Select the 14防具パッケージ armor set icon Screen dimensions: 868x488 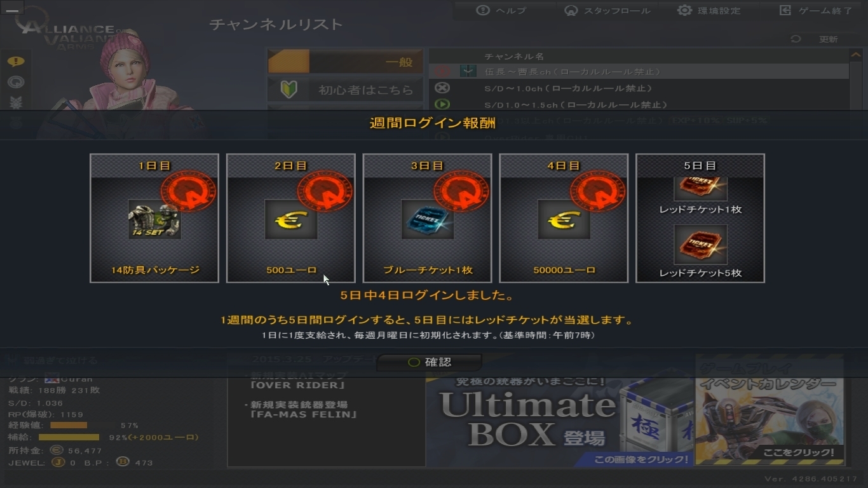tap(154, 220)
